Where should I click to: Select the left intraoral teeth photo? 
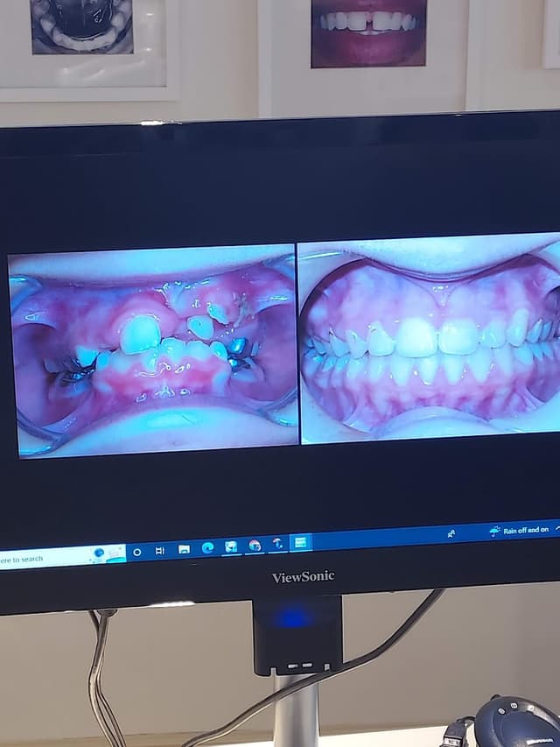[154, 350]
